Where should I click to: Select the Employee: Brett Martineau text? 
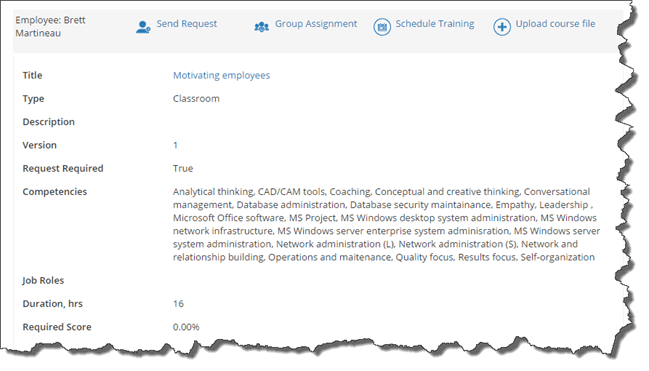coord(50,26)
